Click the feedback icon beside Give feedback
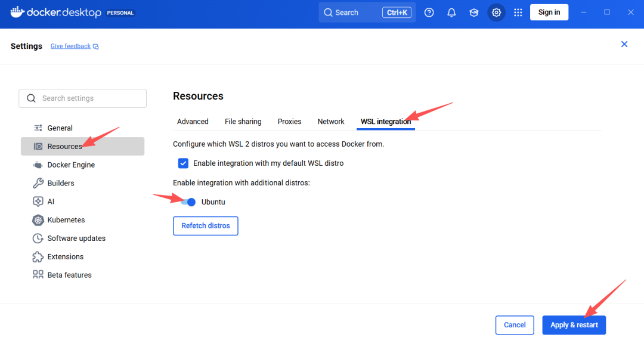This screenshot has width=644, height=347. click(95, 47)
